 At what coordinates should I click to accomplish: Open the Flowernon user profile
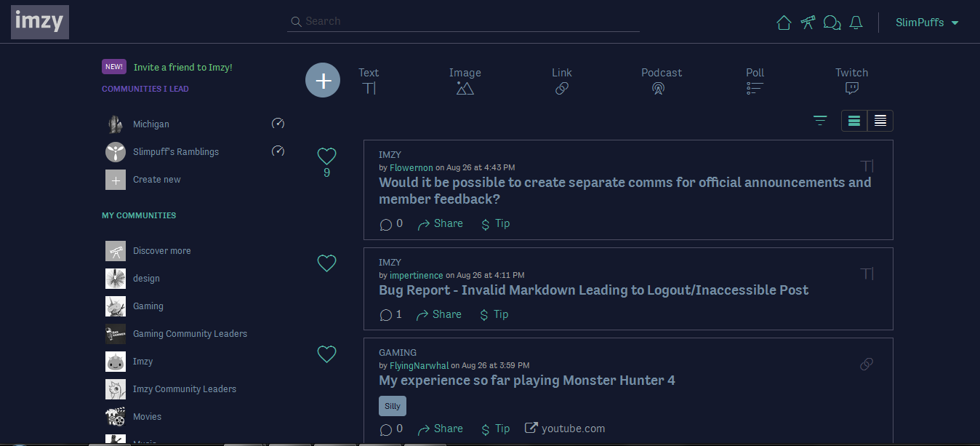coord(411,168)
